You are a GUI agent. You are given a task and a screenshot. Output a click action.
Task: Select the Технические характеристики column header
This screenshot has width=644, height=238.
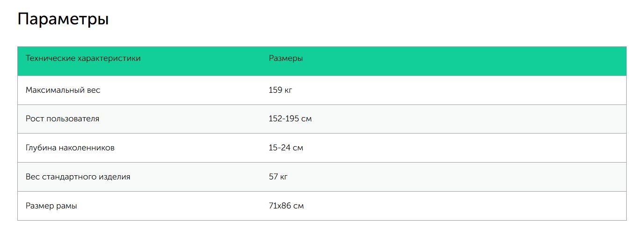click(x=83, y=59)
